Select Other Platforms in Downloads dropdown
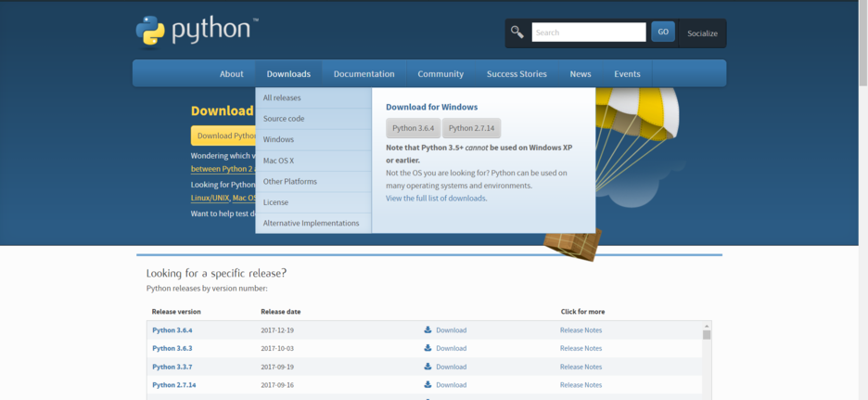This screenshot has width=868, height=400. tap(313, 182)
